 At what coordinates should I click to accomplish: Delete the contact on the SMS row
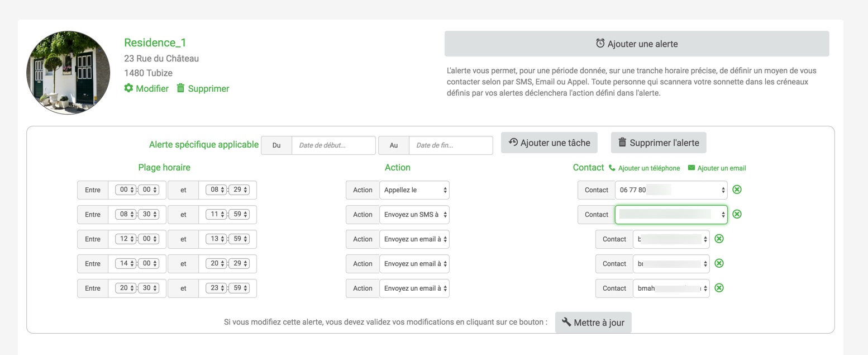[x=737, y=215]
